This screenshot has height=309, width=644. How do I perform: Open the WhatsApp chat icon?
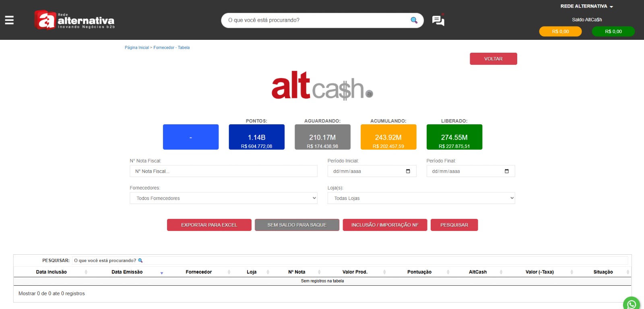(632, 304)
